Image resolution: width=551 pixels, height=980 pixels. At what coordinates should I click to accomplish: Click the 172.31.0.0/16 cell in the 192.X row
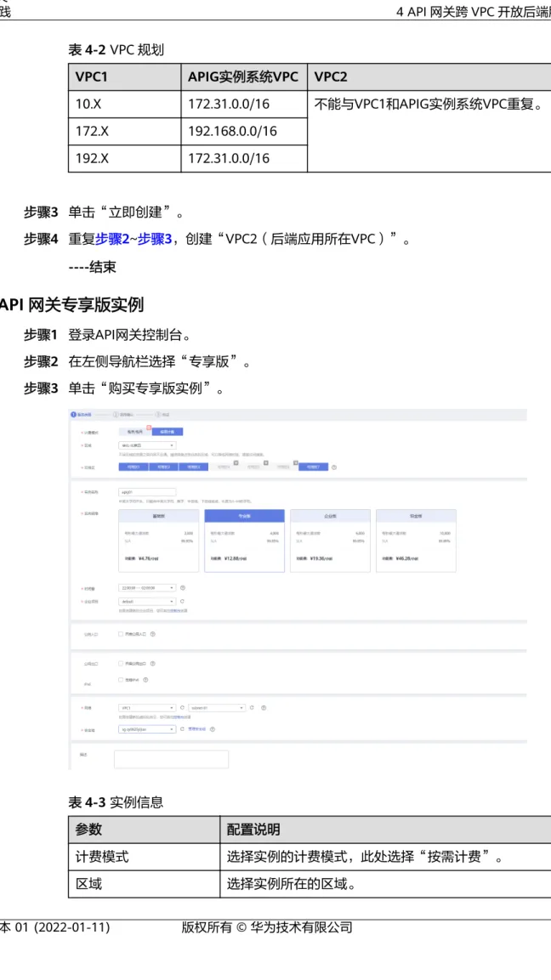click(244, 158)
